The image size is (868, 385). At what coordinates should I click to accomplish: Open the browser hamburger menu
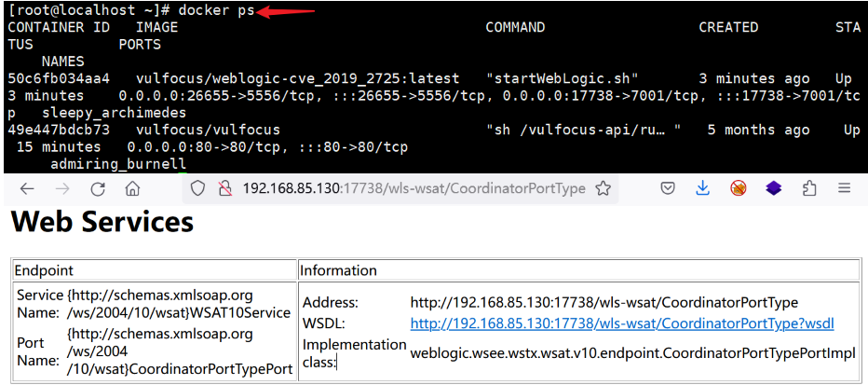(844, 189)
